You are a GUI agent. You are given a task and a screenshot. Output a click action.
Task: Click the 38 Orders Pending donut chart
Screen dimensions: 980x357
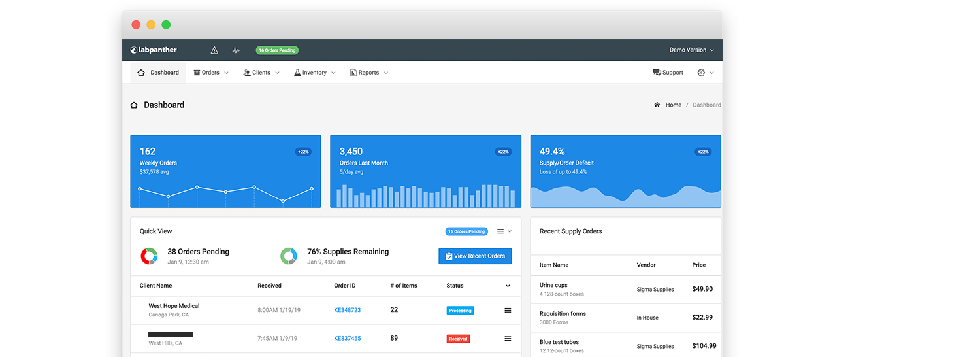point(149,256)
